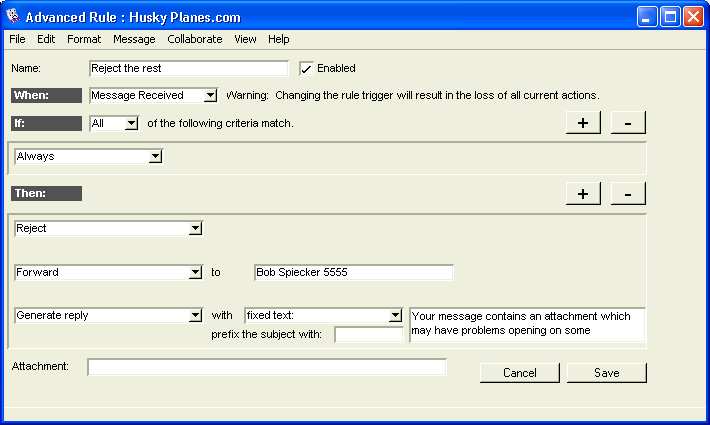This screenshot has width=710, height=425.
Task: Open the View menu
Action: tap(245, 39)
